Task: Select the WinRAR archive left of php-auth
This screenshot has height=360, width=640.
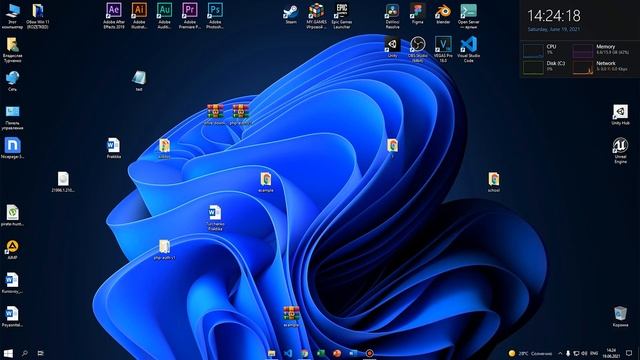Action: click(215, 114)
